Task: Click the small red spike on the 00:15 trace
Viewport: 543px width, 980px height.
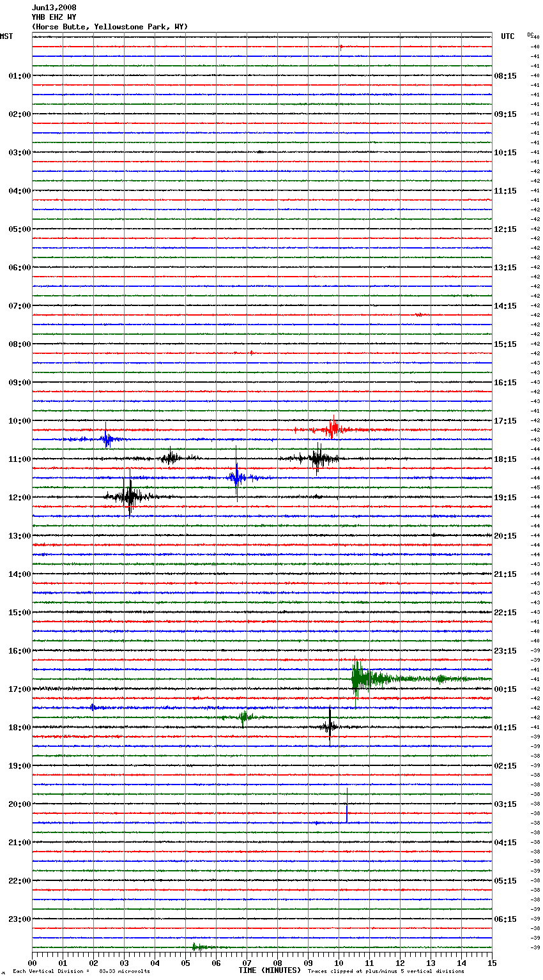Action: pos(341,47)
